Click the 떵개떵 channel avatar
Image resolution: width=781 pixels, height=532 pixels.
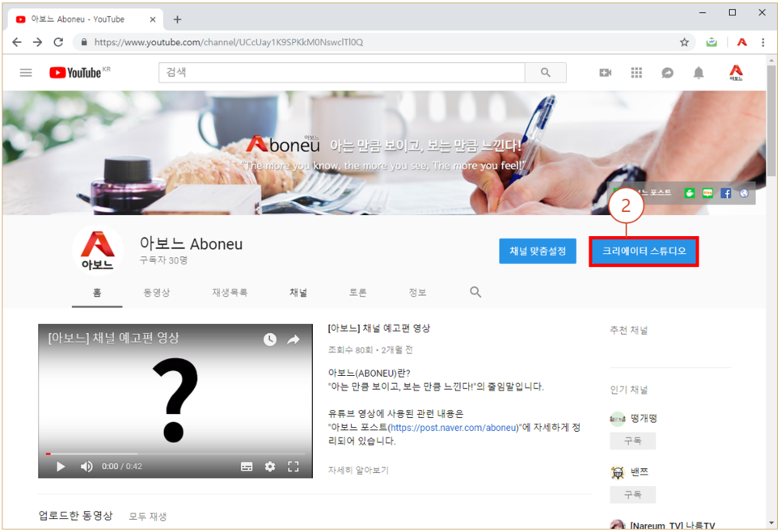[x=618, y=419]
